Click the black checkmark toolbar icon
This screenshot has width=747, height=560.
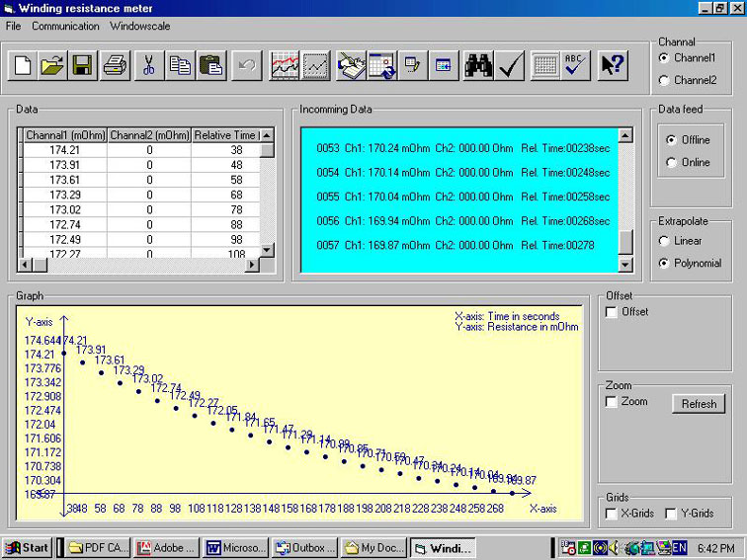click(x=509, y=65)
